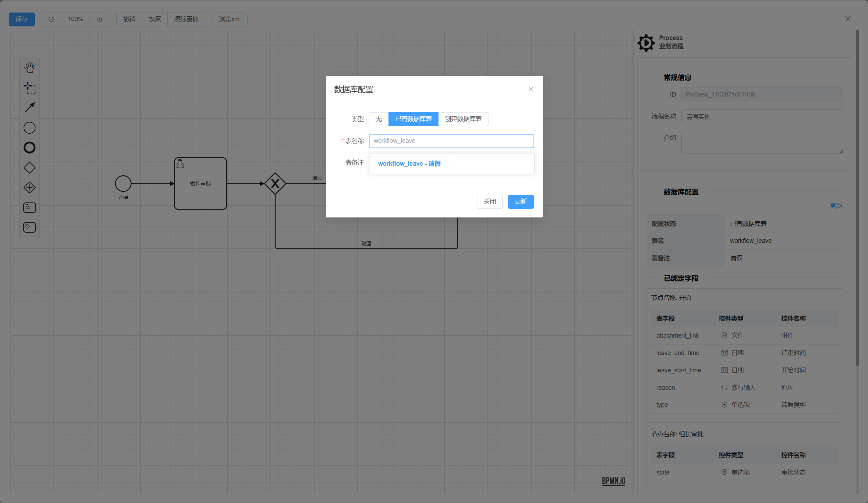868x503 pixels.
Task: Create a service task from palette
Action: point(30,227)
